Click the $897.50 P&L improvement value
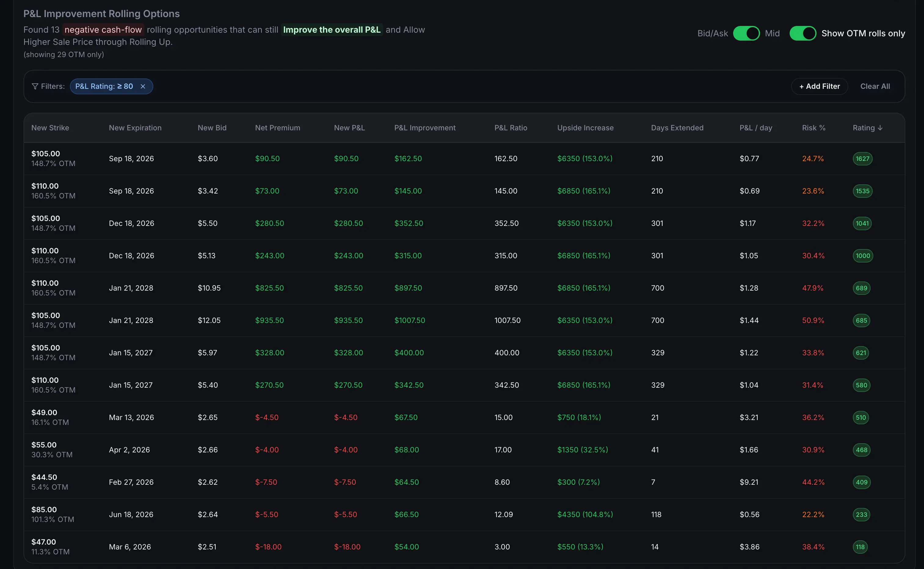The image size is (924, 569). pyautogui.click(x=408, y=288)
